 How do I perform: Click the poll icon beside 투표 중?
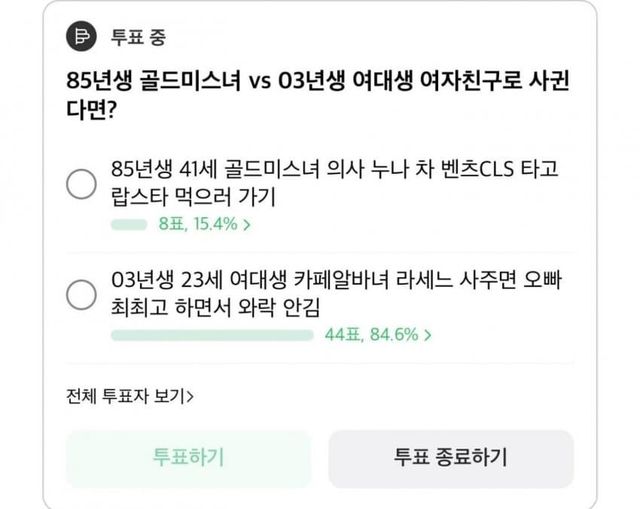tap(81, 38)
